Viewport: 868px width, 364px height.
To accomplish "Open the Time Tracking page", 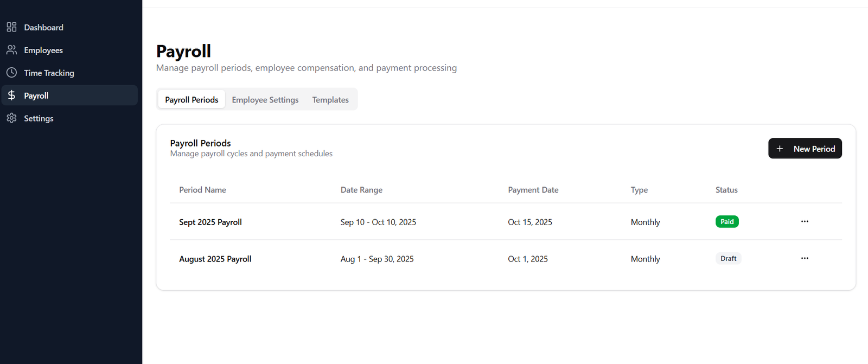I will click(x=49, y=73).
